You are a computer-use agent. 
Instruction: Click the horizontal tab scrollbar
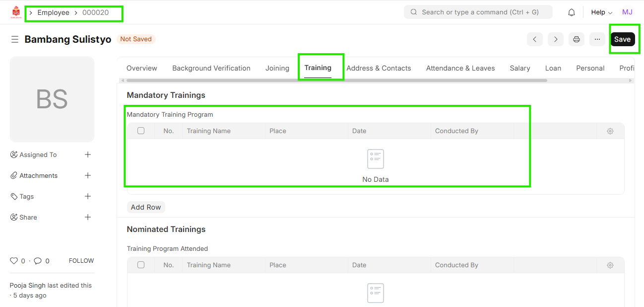336,80
